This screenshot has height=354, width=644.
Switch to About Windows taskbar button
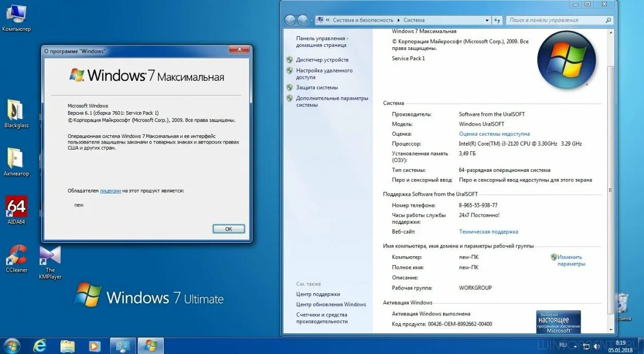[x=150, y=346]
